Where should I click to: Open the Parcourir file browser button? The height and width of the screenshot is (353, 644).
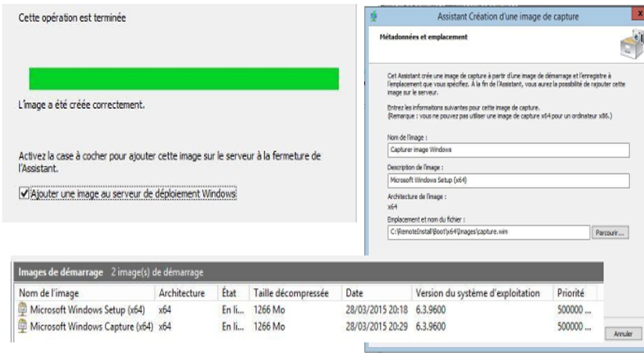(x=610, y=233)
